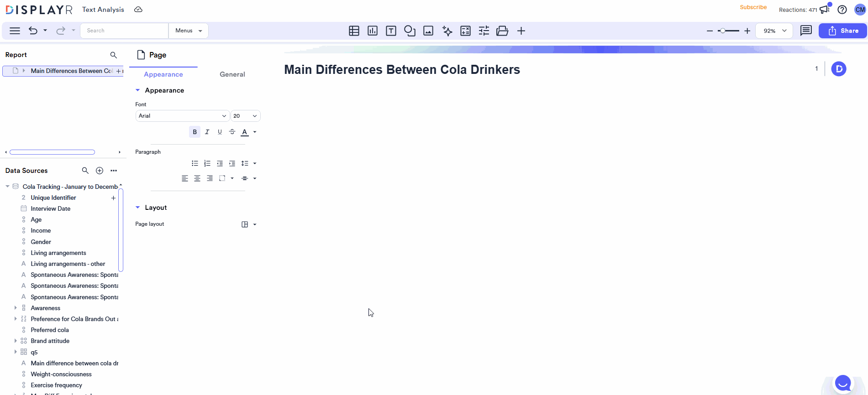Open the chat support bubble
Viewport: 868px width, 395px height.
click(x=843, y=383)
